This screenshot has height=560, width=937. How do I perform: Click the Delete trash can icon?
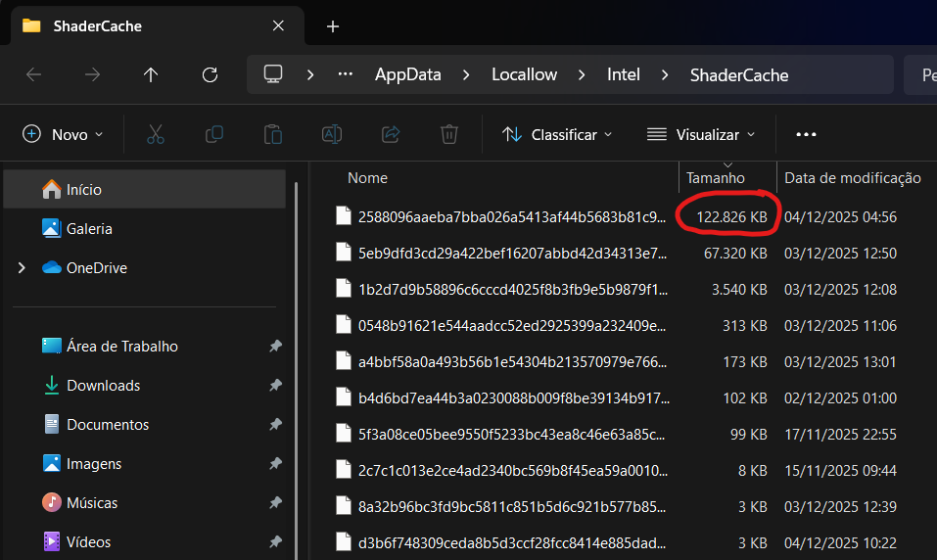[449, 134]
